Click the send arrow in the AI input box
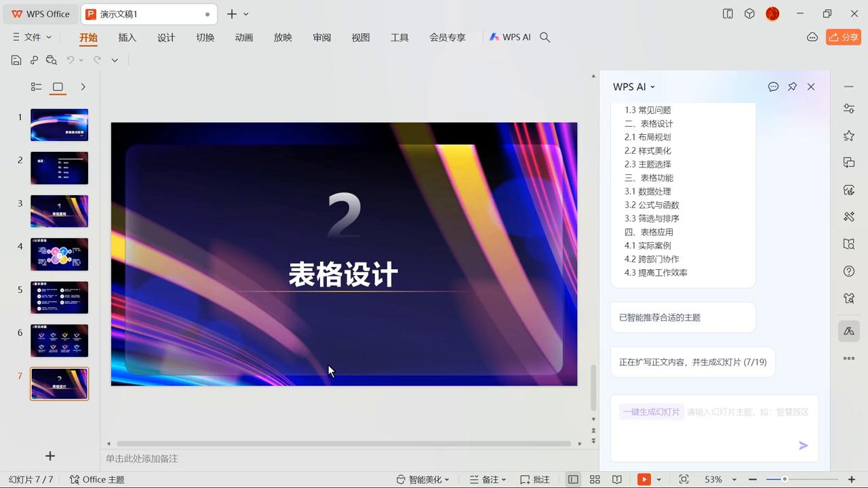The width and height of the screenshot is (868, 488). [x=803, y=445]
